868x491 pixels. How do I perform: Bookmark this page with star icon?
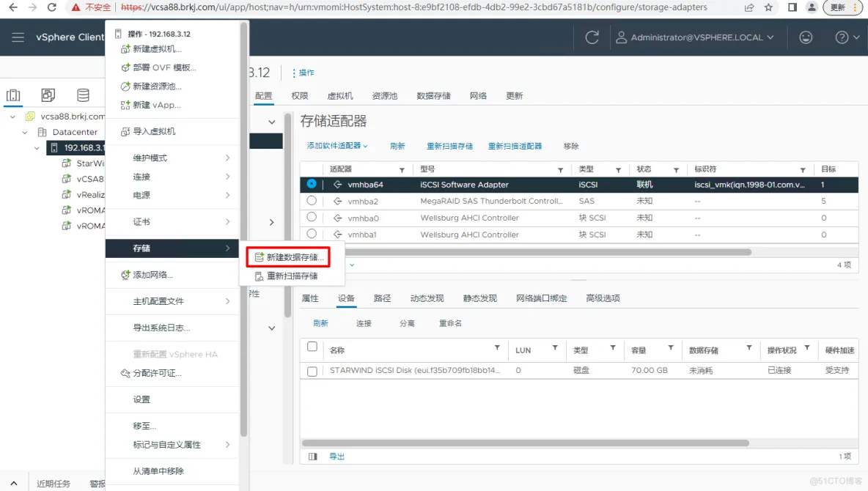pos(768,7)
